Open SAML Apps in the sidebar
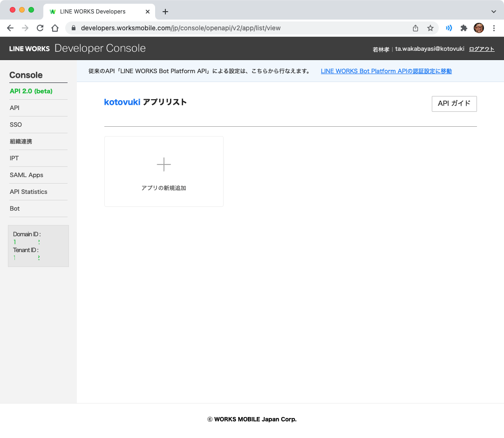 (27, 175)
